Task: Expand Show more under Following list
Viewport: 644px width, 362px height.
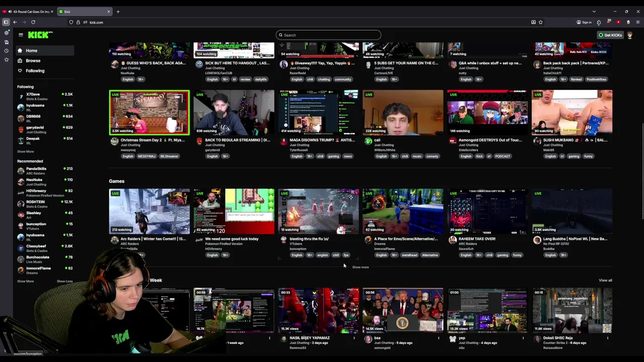Action: [26, 151]
